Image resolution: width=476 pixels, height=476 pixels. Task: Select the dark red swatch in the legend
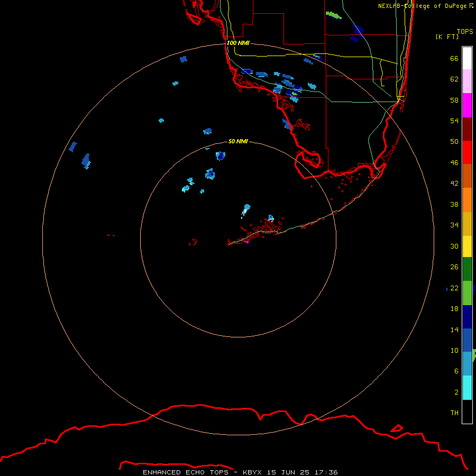pos(467,129)
